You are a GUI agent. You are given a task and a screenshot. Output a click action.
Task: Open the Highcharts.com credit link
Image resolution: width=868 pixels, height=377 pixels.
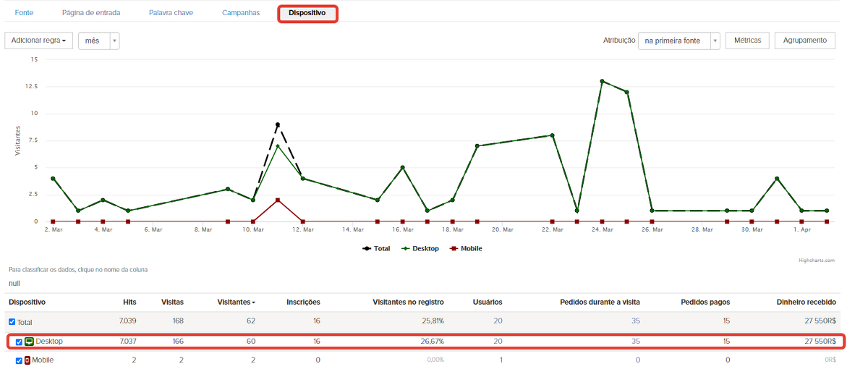pos(816,260)
